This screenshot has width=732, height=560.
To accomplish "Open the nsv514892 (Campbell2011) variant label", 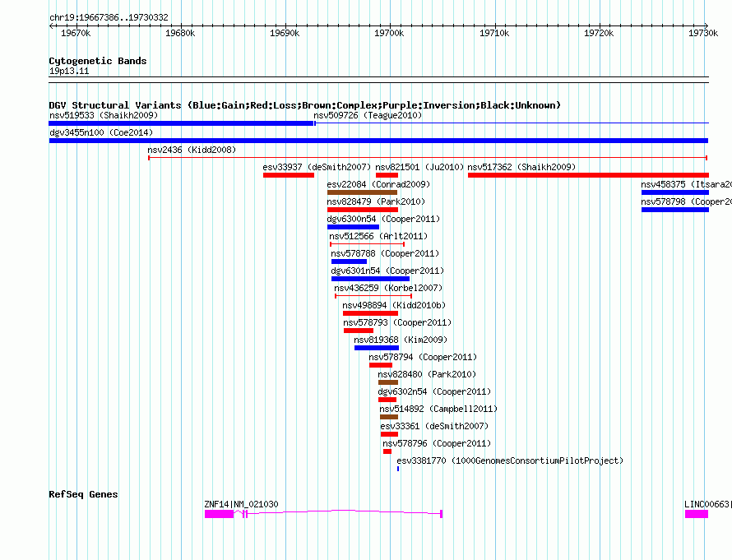I will pos(438,409).
